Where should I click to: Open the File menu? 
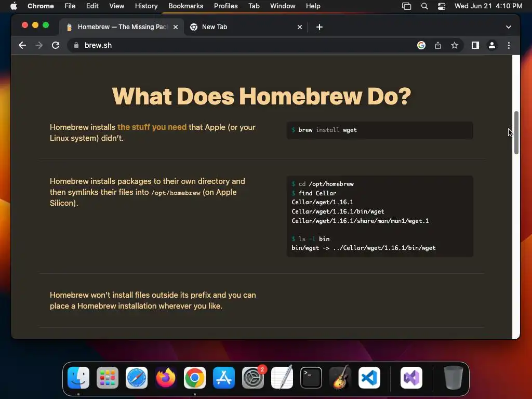(x=70, y=6)
